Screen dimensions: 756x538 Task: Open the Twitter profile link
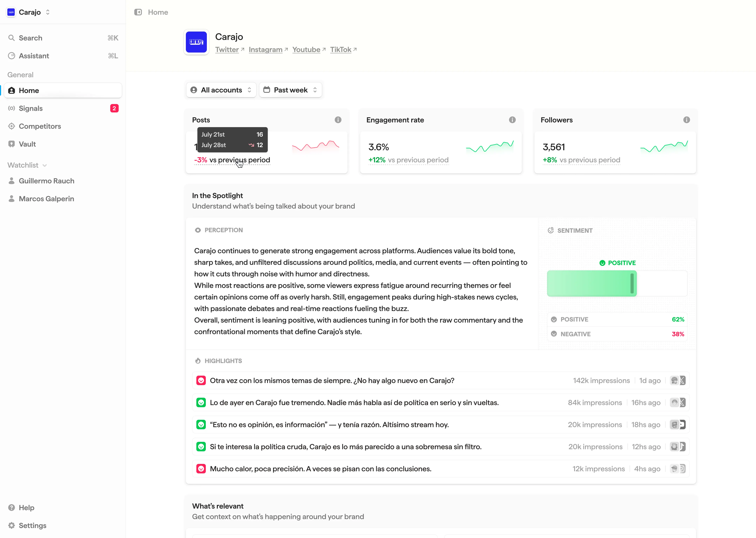[227, 50]
